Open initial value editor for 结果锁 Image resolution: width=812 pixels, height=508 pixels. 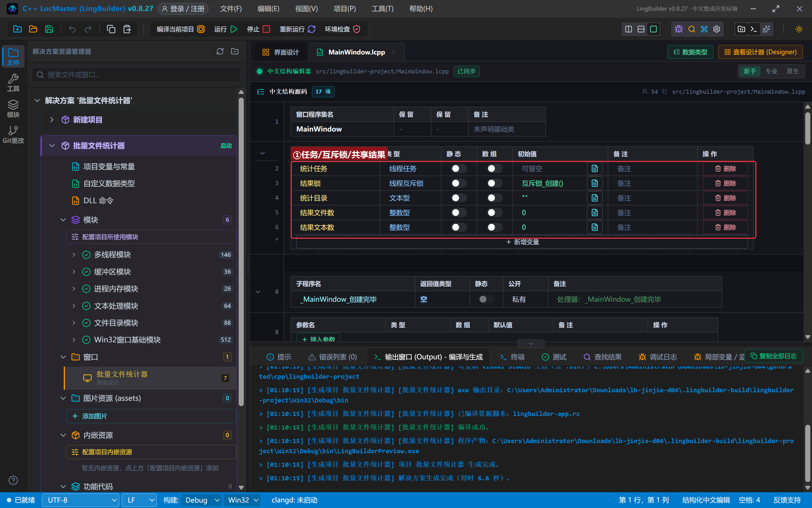pos(594,183)
